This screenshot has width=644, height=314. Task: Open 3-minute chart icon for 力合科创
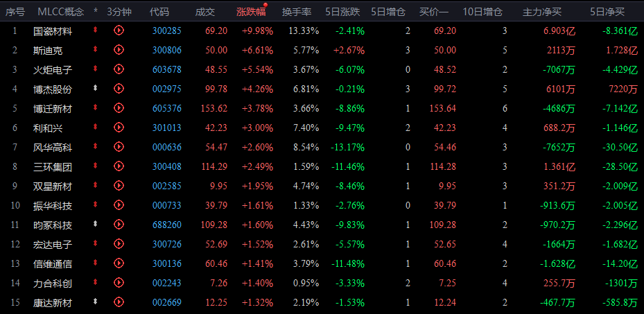pyautogui.click(x=119, y=282)
